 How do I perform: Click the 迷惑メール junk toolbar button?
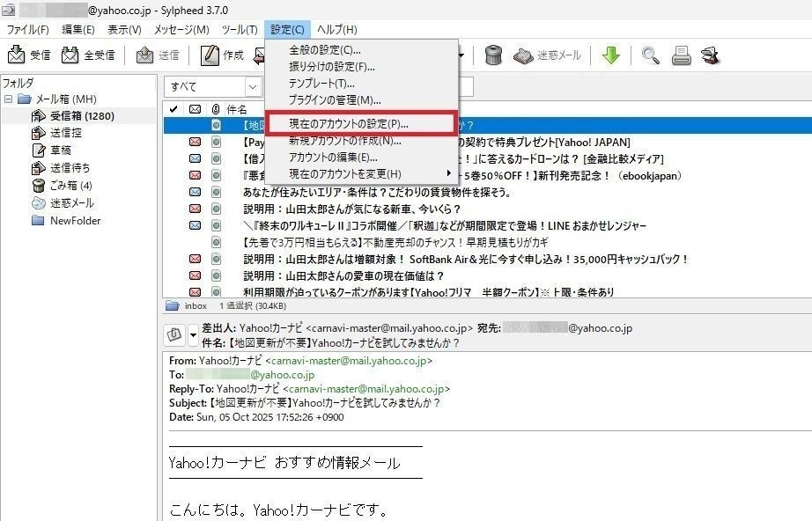548,55
